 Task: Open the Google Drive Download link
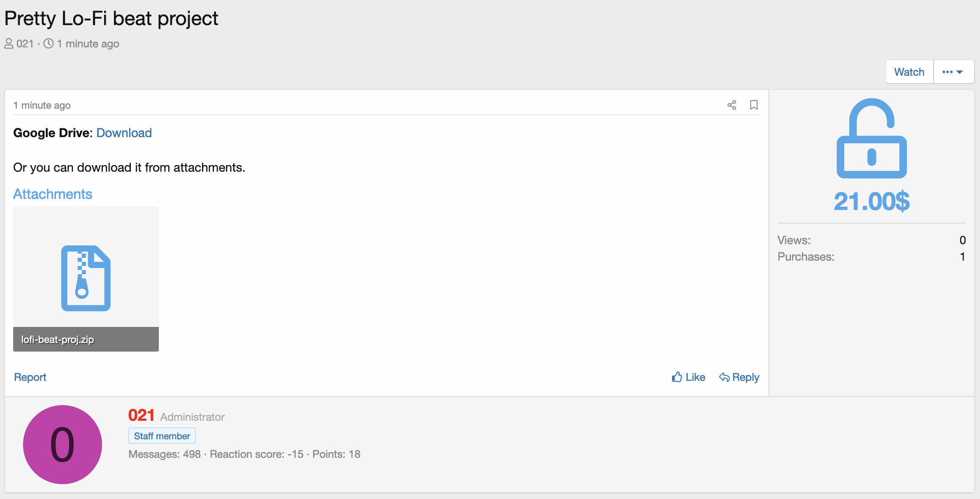click(x=124, y=133)
